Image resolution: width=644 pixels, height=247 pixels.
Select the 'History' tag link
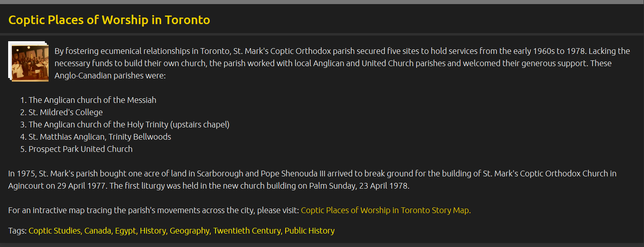(x=153, y=231)
